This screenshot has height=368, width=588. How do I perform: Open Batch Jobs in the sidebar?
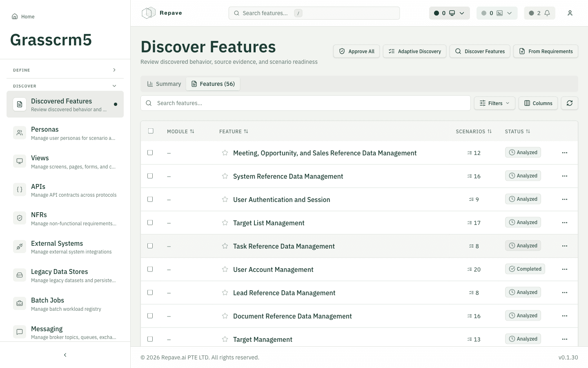65,304
